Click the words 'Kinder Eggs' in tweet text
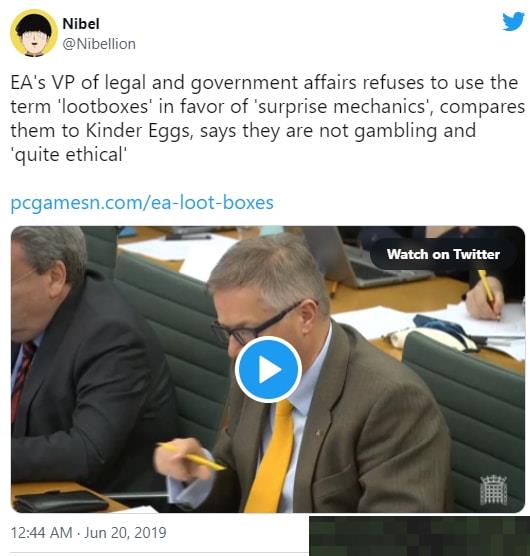The width and height of the screenshot is (530, 556). [138, 131]
